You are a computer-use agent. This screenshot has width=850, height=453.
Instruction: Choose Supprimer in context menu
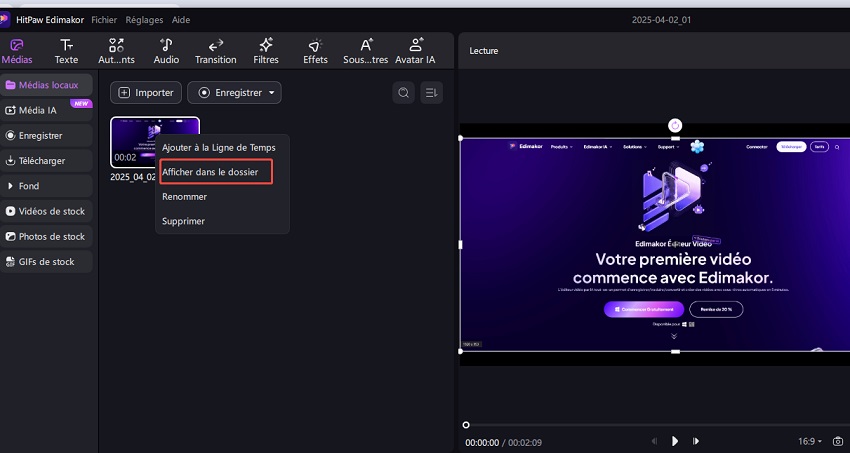pyautogui.click(x=183, y=221)
